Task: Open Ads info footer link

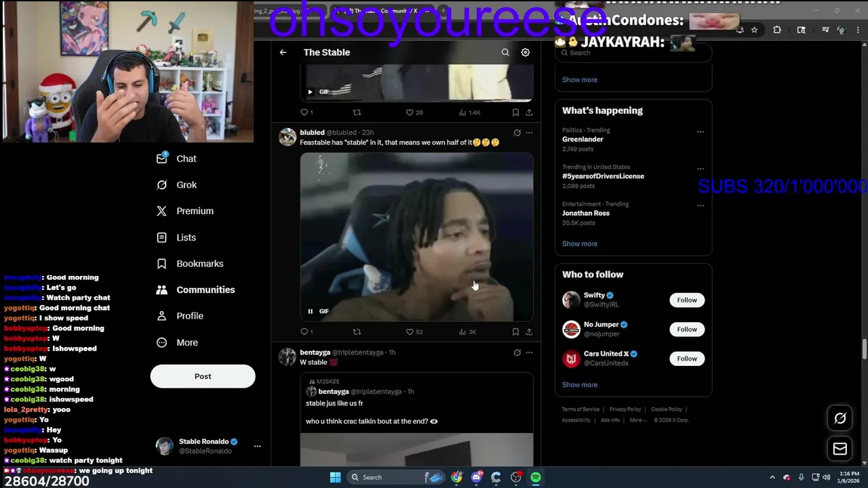Action: (610, 420)
